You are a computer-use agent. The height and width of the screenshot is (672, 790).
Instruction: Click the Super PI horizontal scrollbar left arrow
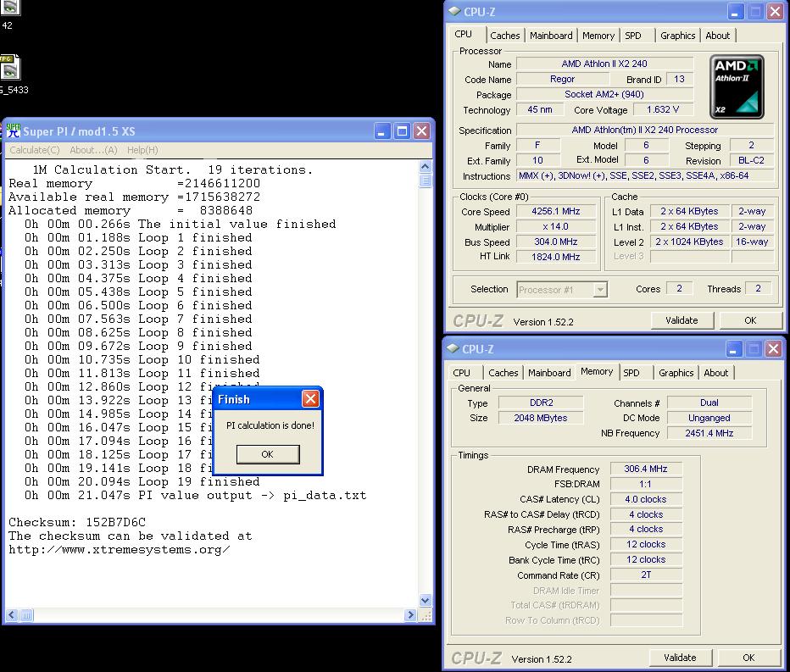[13, 614]
